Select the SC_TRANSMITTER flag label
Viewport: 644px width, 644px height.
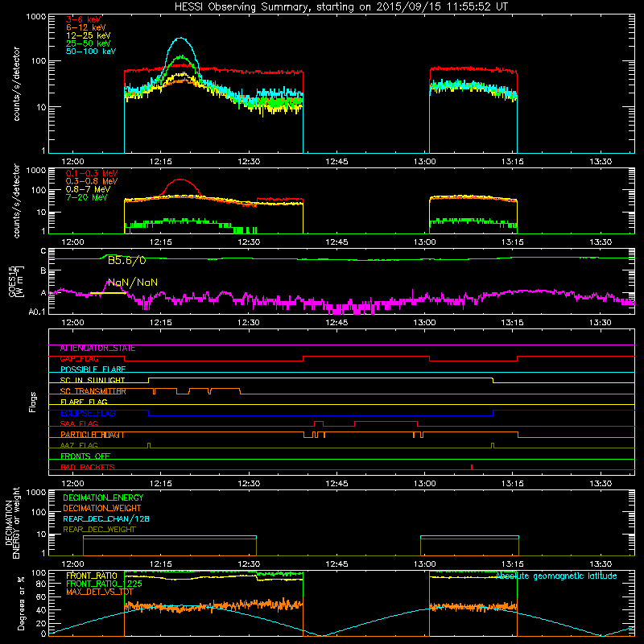click(93, 391)
